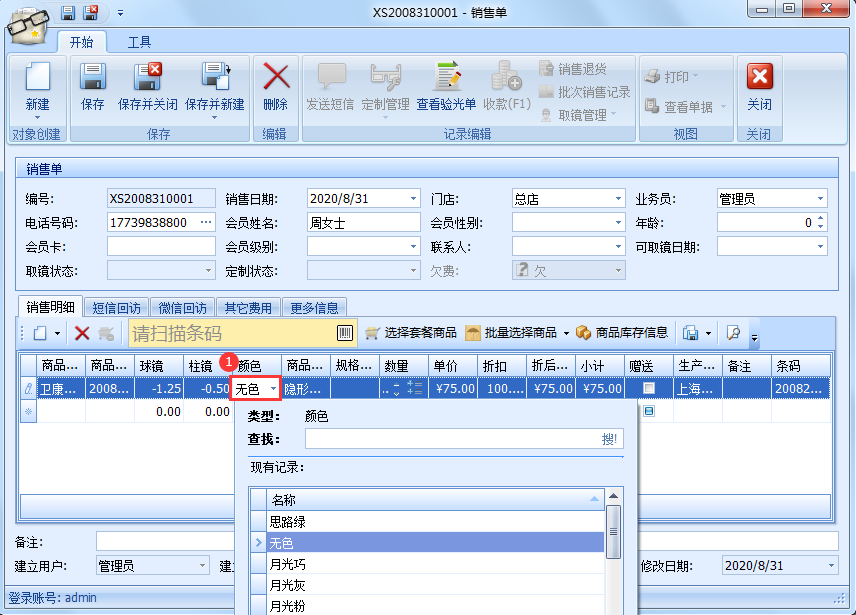The width and height of the screenshot is (856, 615).
Task: Click the 会员姓名 input field
Action: coord(363,222)
